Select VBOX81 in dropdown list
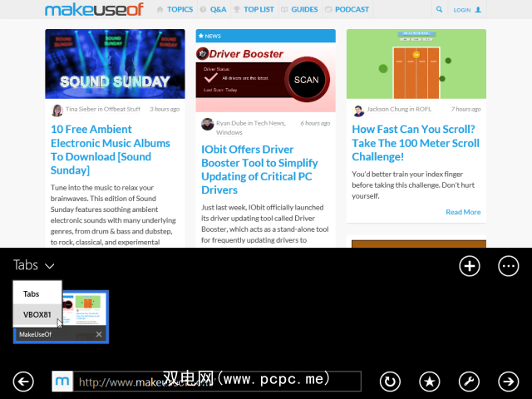Screen dimensions: 532x399 tap(37, 314)
